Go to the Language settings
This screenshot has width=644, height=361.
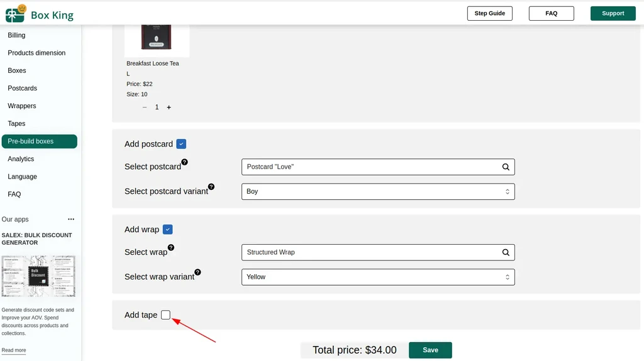[22, 177]
